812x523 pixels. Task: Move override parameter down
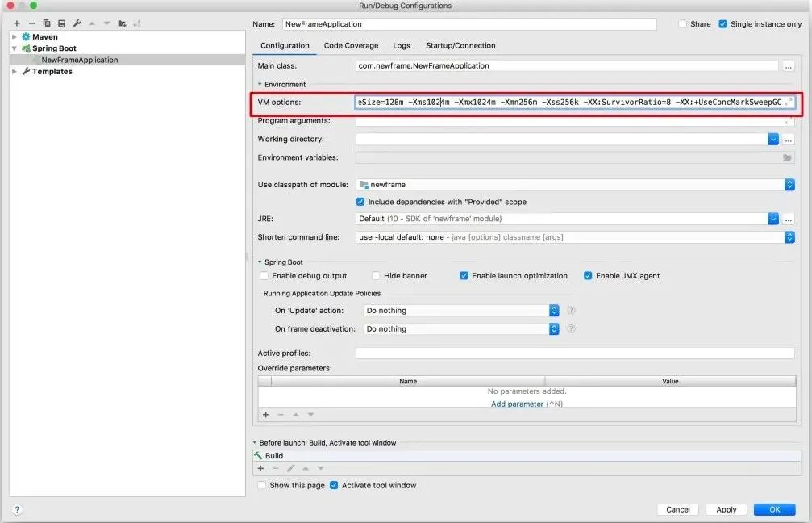[x=310, y=415]
